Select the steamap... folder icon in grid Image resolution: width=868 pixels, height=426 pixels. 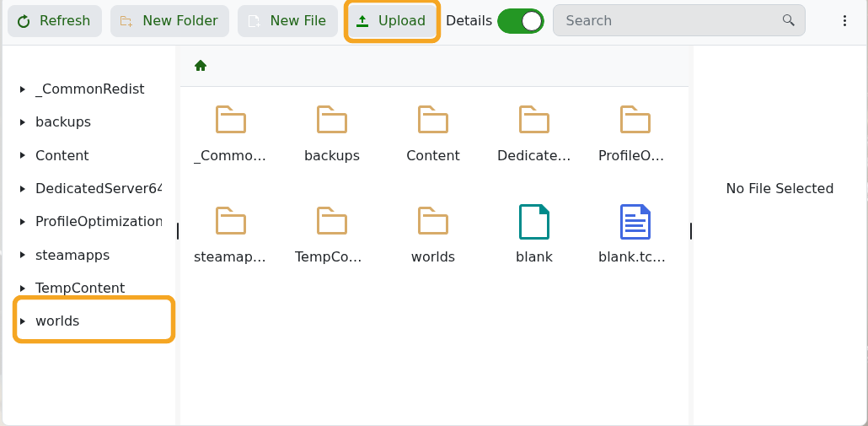click(230, 221)
